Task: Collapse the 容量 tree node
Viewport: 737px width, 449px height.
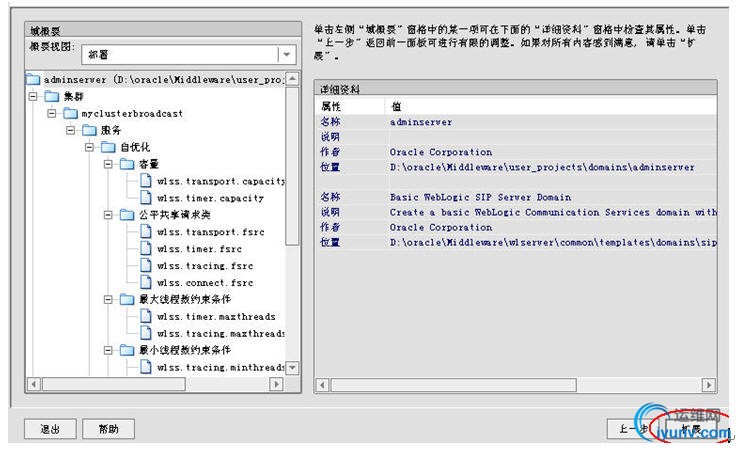Action: tap(108, 164)
